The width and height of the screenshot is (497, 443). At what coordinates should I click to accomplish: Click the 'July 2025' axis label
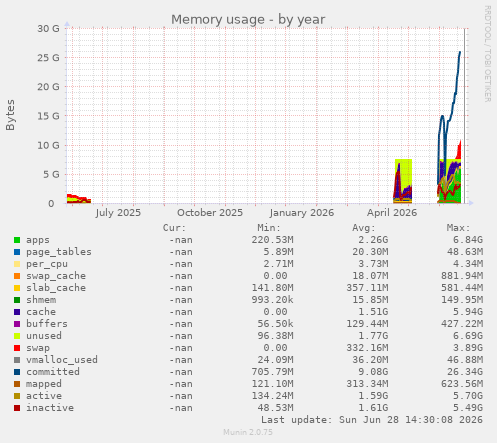118,213
